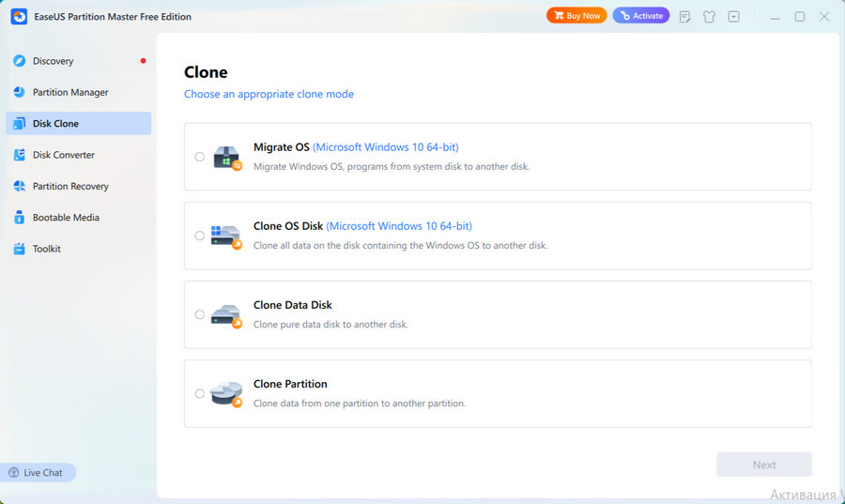Open the Discovery section
Viewport: 845px width, 504px height.
tap(79, 61)
